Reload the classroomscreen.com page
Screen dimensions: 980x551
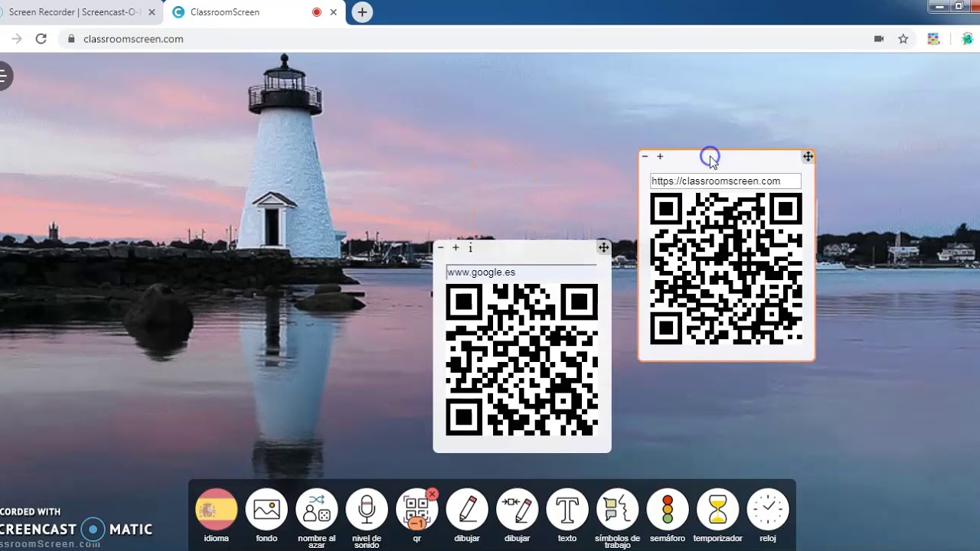tap(41, 39)
